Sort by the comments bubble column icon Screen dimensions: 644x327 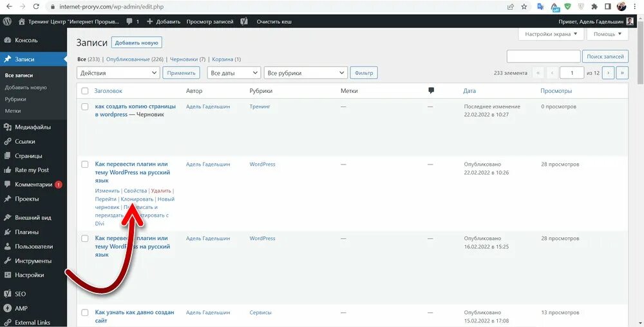pos(431,90)
